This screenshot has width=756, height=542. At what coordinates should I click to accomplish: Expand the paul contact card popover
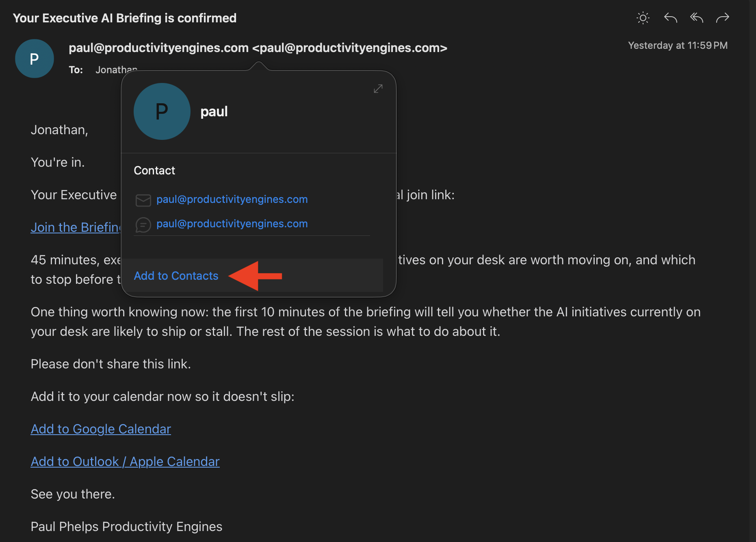(378, 89)
